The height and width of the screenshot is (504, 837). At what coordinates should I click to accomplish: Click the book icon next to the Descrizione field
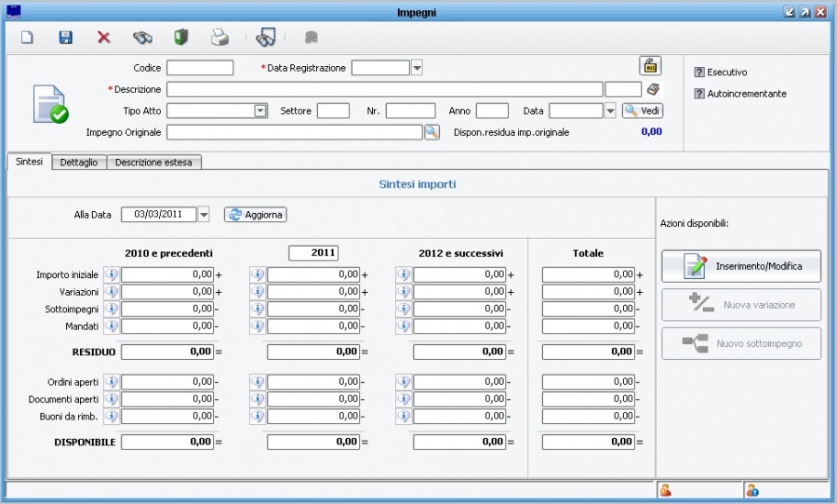click(x=653, y=89)
